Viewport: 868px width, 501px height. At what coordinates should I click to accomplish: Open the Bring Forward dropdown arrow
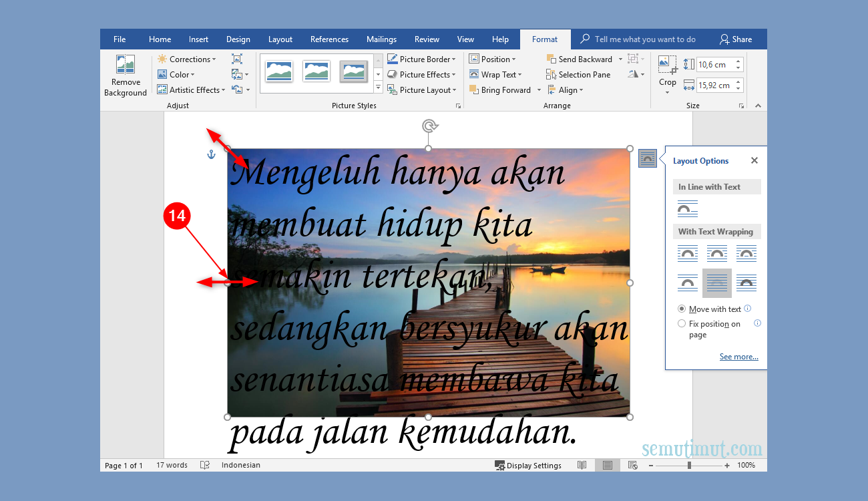click(539, 90)
